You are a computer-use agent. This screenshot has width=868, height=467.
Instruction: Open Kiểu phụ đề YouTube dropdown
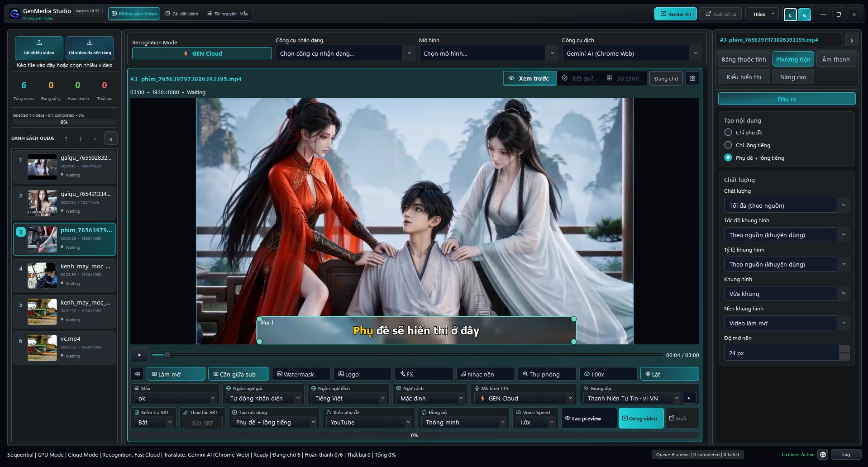click(368, 422)
